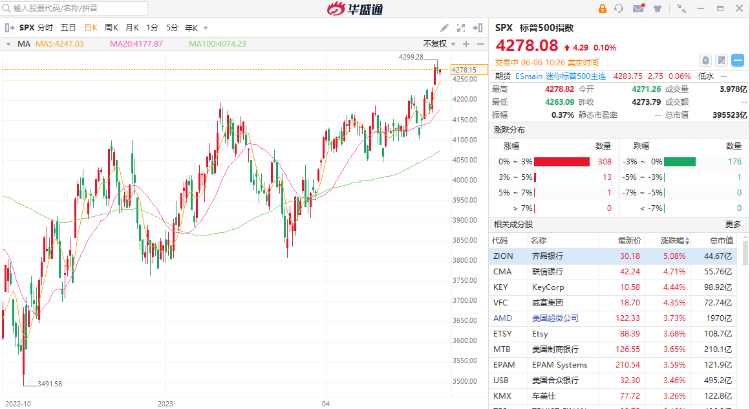The image size is (750, 409).
Task: Set price alert bell icon
Action: 706,60
